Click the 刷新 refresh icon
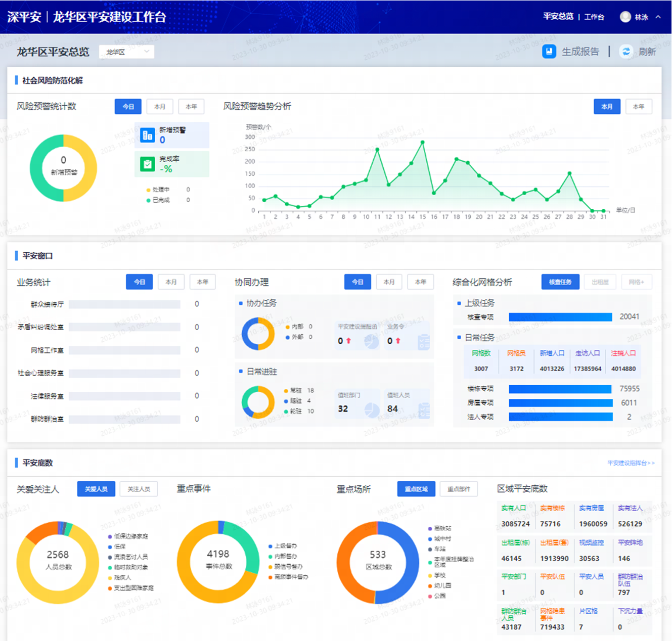The image size is (672, 641). [626, 52]
